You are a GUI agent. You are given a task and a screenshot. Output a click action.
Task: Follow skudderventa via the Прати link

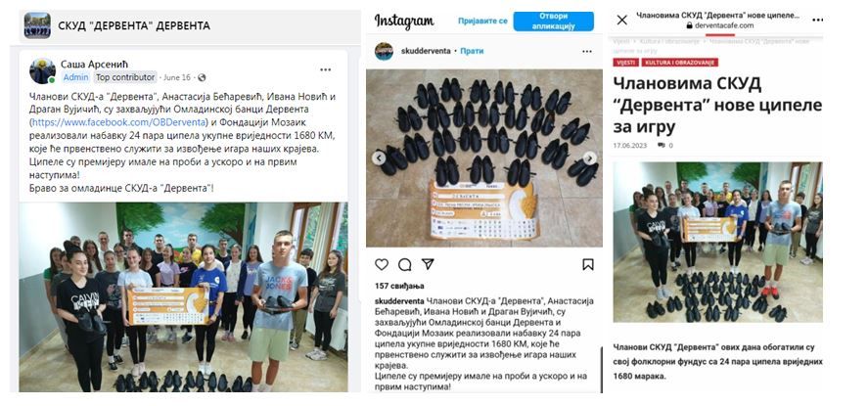(x=472, y=51)
